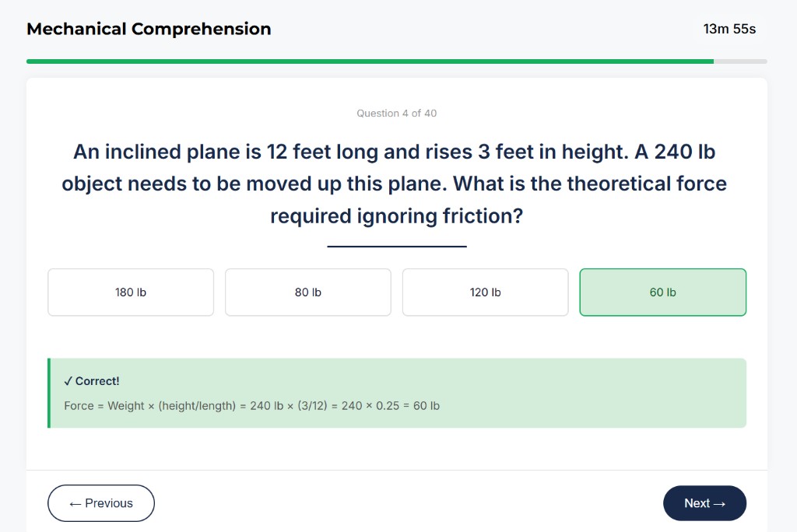
Task: Select the 180 lb answer option
Action: click(x=130, y=292)
